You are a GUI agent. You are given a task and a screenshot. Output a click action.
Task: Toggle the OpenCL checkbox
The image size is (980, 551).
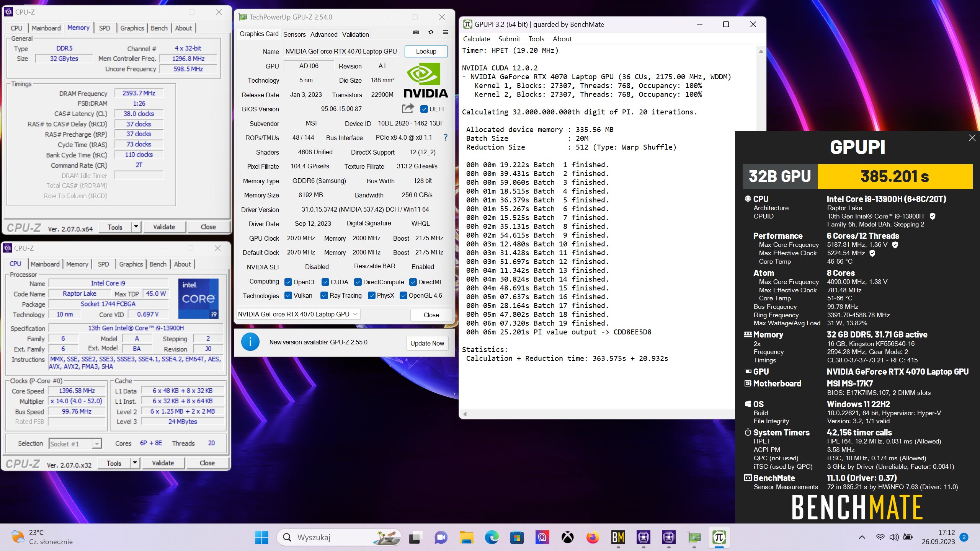point(288,282)
